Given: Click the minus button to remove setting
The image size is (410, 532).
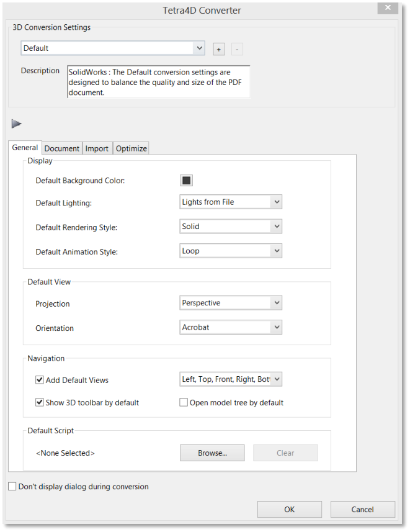Looking at the screenshot, I should coord(237,49).
